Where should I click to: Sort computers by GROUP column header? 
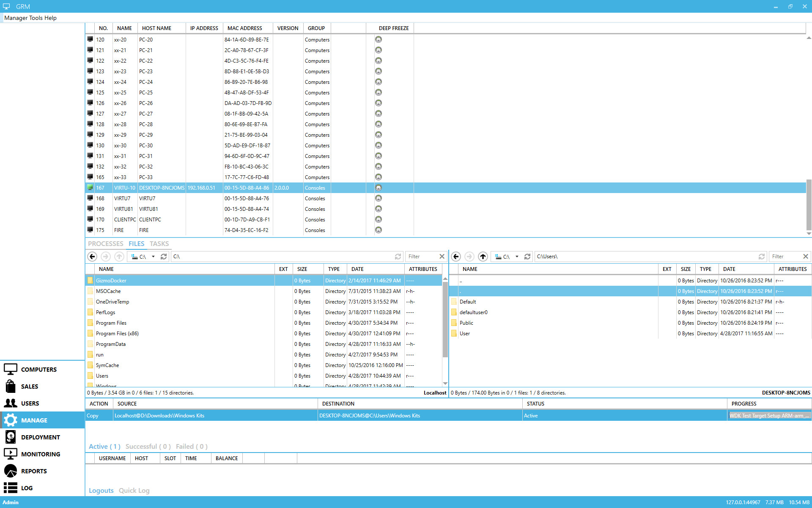[x=316, y=28]
